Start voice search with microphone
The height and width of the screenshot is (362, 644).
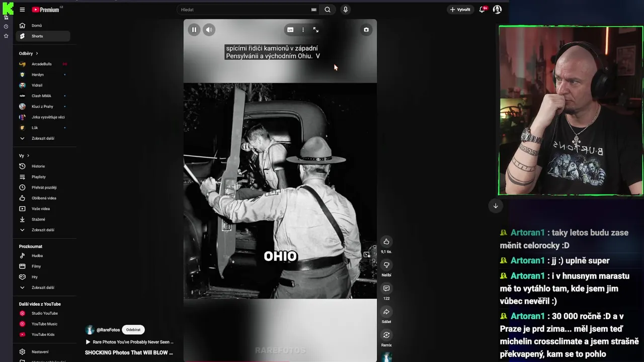pyautogui.click(x=345, y=10)
